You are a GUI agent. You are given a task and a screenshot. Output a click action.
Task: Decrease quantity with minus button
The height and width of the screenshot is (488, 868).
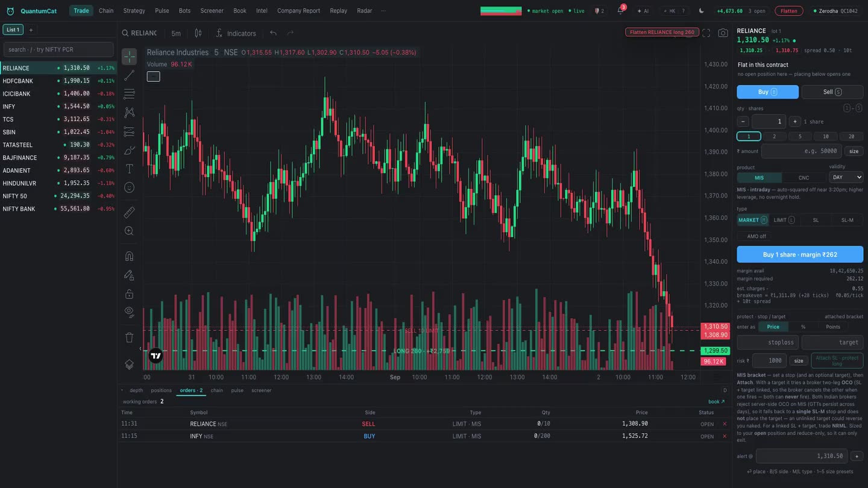[743, 122]
